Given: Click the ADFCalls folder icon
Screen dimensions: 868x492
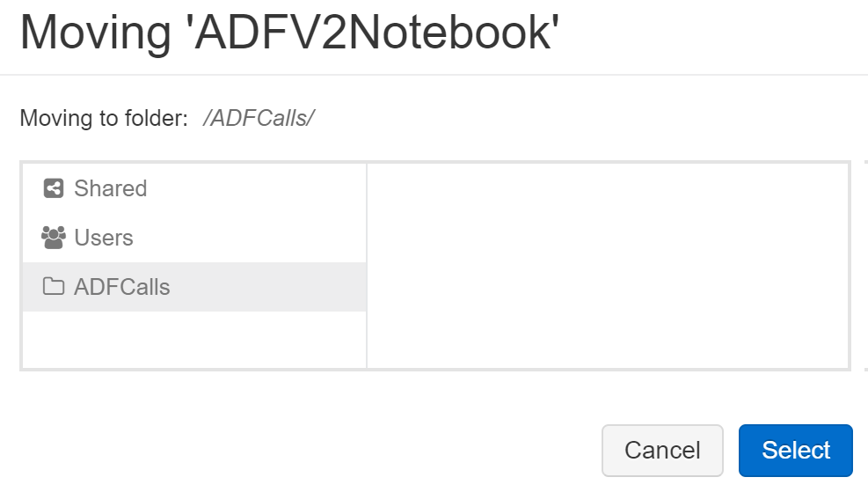Looking at the screenshot, I should 53,286.
